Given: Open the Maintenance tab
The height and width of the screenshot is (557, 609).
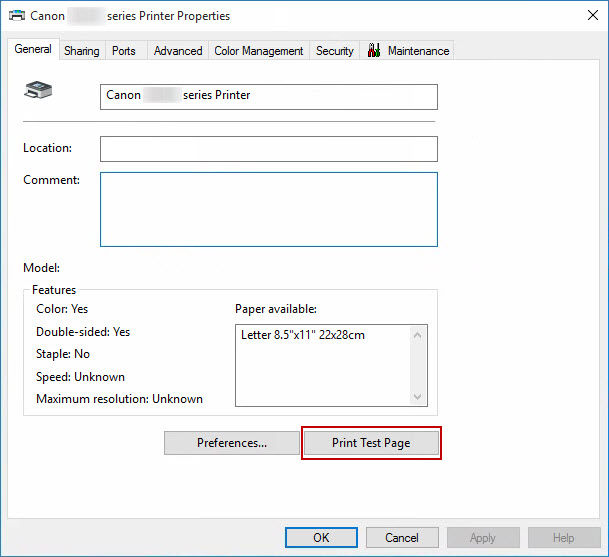Looking at the screenshot, I should coord(407,50).
